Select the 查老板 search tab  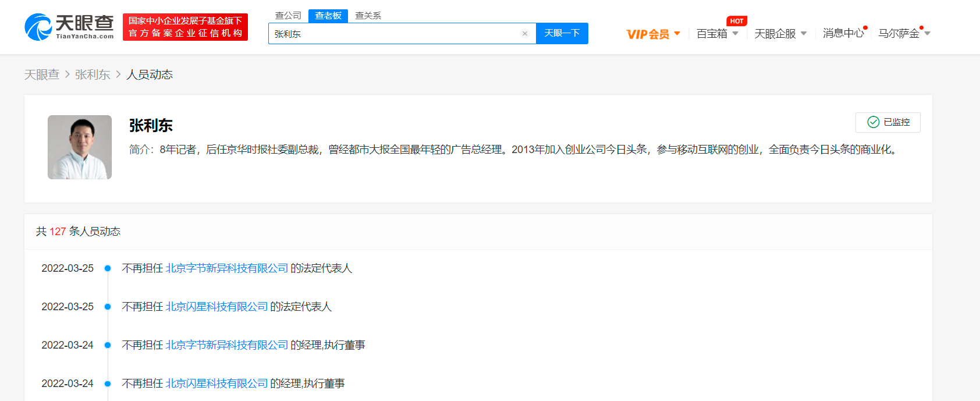[x=328, y=16]
